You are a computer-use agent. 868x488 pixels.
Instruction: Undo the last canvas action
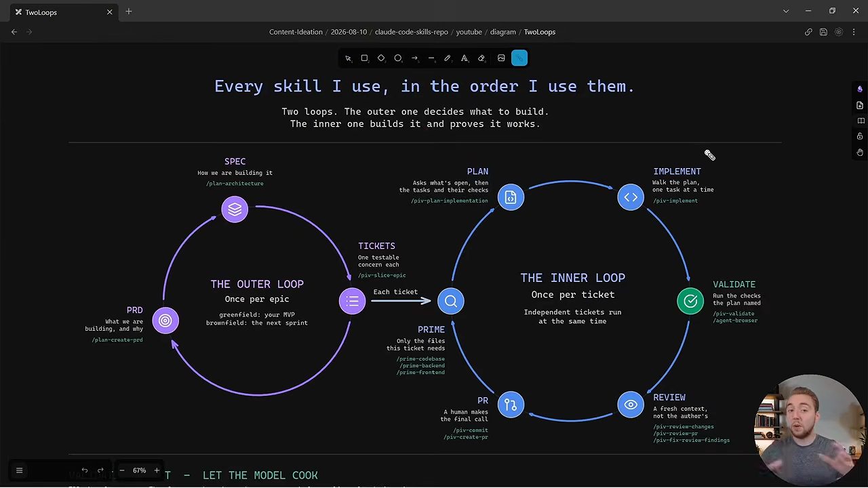coord(85,470)
